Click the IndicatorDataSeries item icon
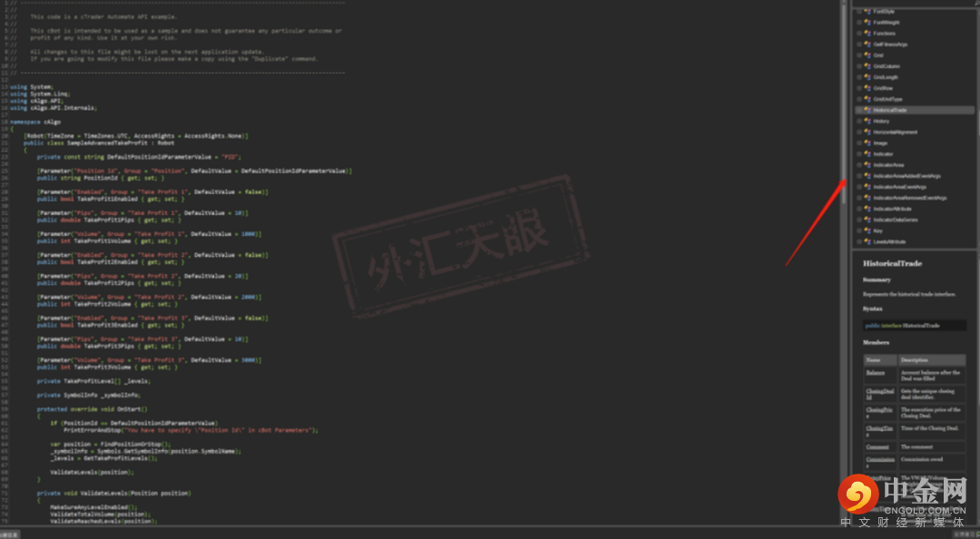Image resolution: width=980 pixels, height=539 pixels. pyautogui.click(x=867, y=220)
